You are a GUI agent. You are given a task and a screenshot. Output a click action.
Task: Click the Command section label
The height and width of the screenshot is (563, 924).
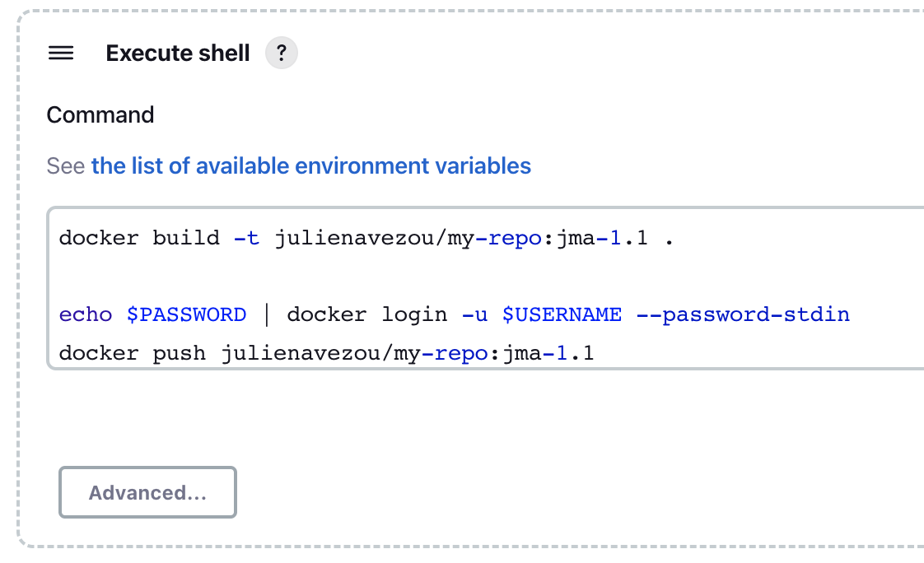coord(100,115)
